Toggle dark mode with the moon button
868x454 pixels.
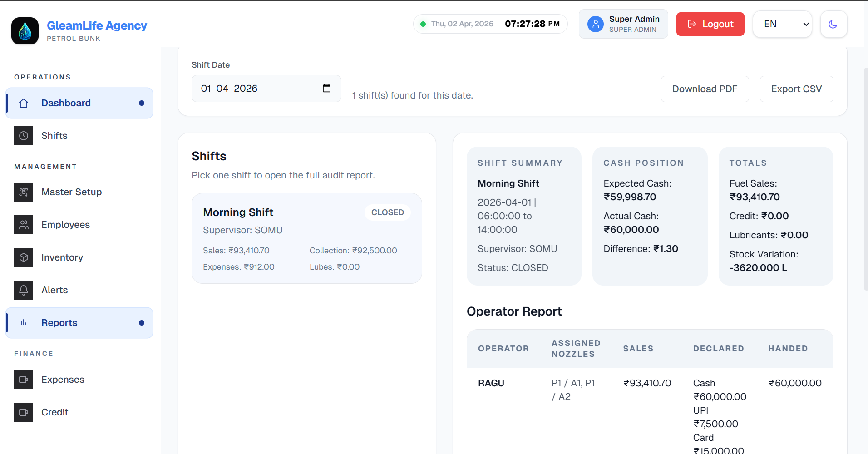coord(833,24)
